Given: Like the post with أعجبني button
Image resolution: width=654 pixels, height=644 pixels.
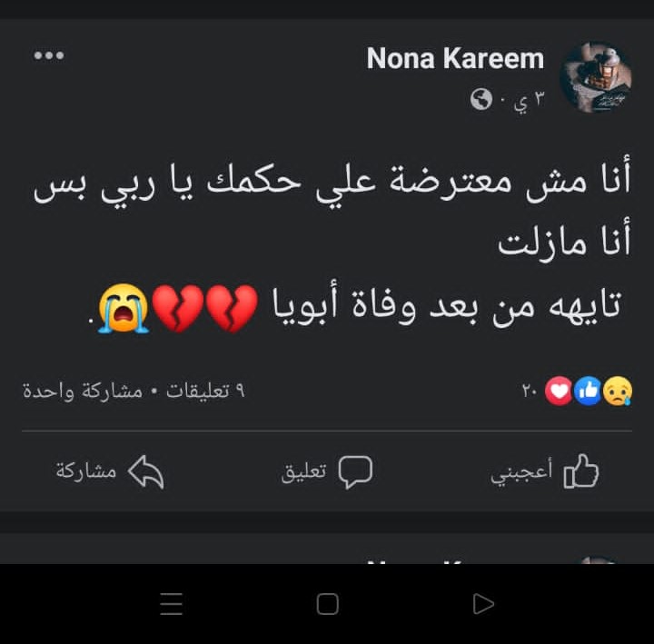Looking at the screenshot, I should coord(545,471).
